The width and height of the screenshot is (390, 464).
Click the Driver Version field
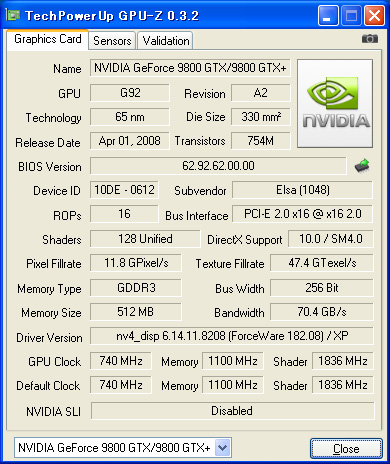point(232,336)
